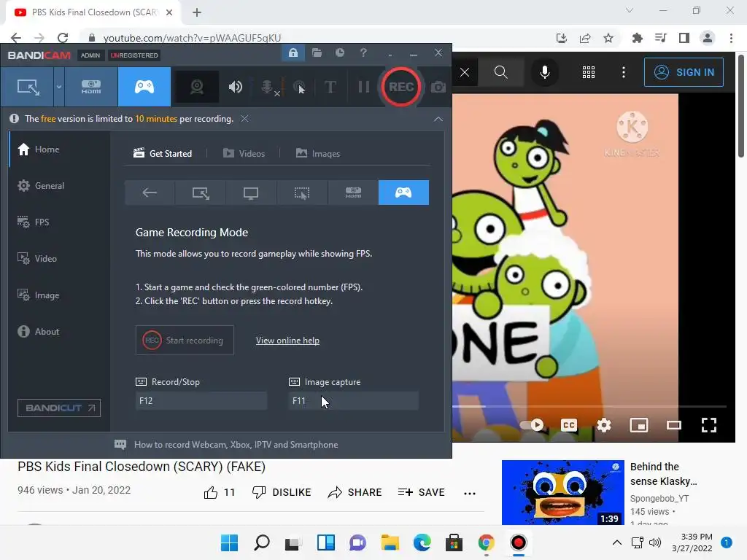Choose game mode in Get Started row
The width and height of the screenshot is (747, 560).
(x=403, y=192)
